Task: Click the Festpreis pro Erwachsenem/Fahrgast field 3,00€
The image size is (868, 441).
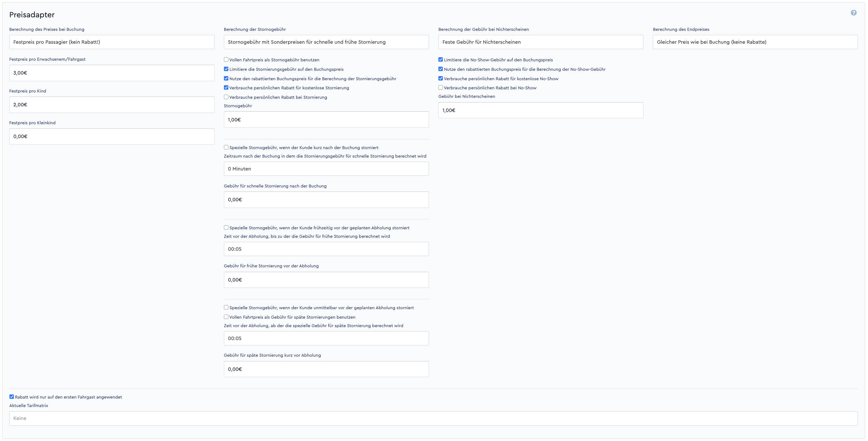Action: click(112, 73)
